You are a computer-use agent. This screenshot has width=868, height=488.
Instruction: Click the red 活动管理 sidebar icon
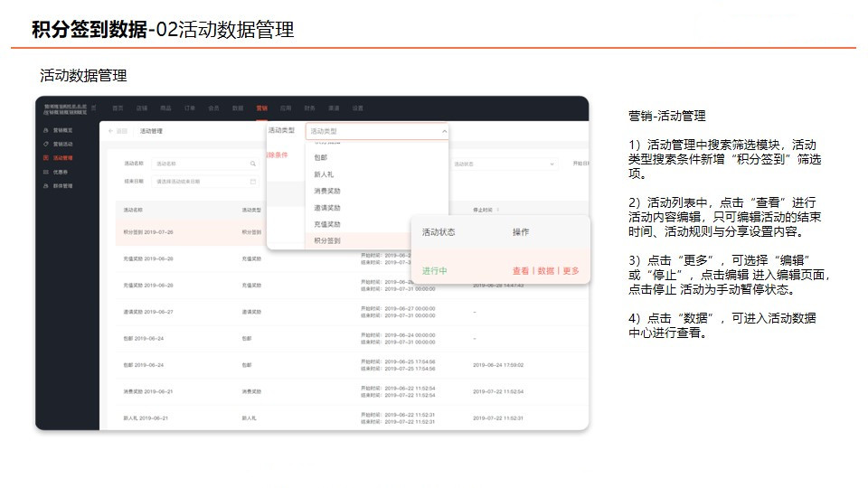pyautogui.click(x=46, y=157)
